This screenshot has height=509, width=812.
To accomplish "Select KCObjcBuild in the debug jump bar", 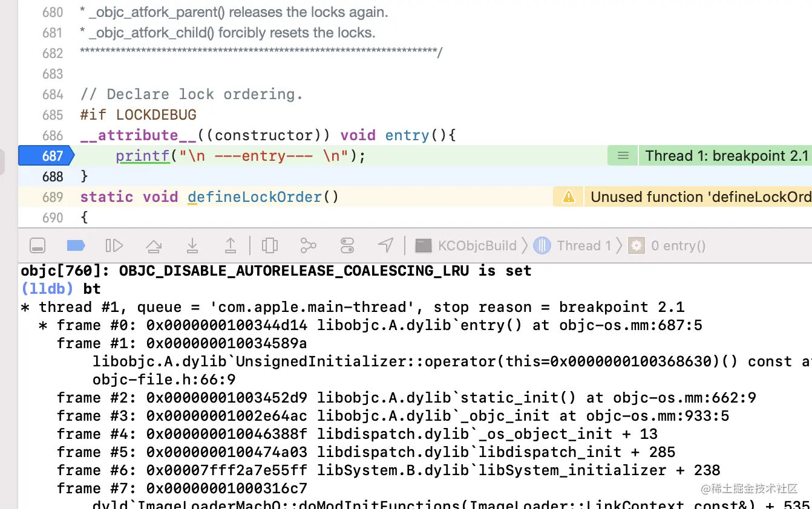I will pos(466,245).
